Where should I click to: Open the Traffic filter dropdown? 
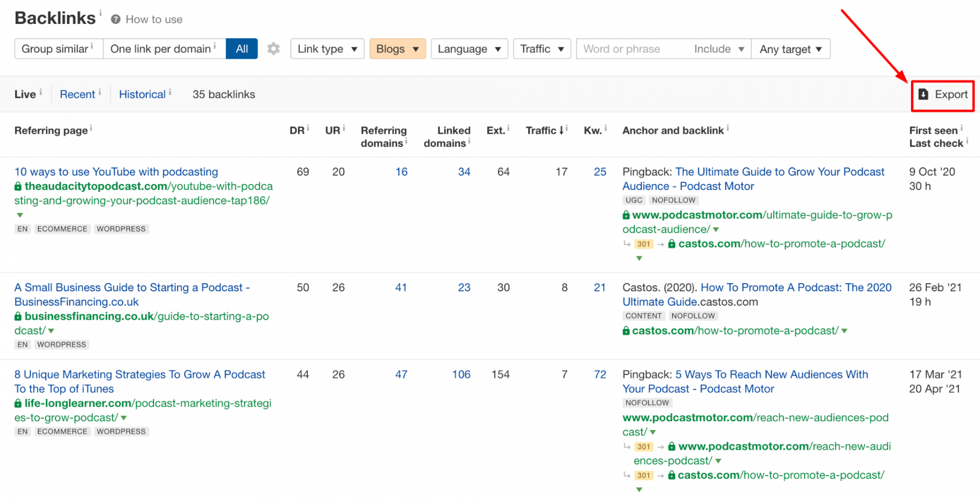pyautogui.click(x=542, y=49)
